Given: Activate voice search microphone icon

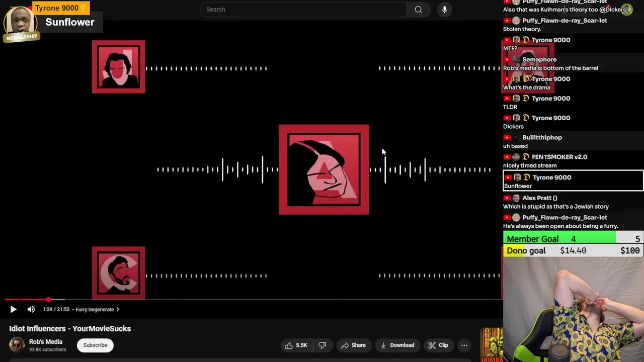Looking at the screenshot, I should point(445,10).
